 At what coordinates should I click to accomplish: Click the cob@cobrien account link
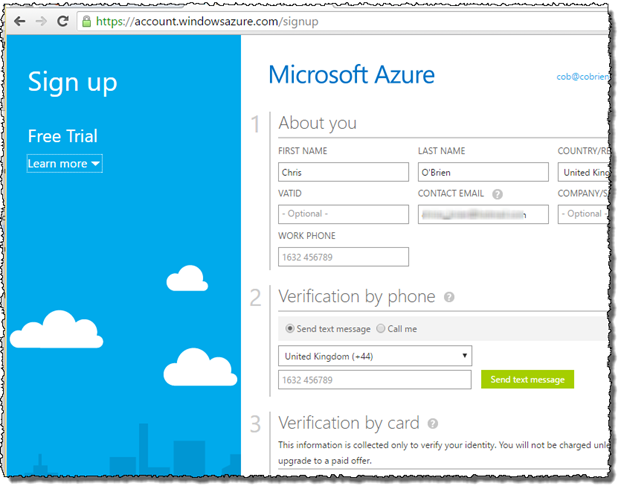coord(582,76)
